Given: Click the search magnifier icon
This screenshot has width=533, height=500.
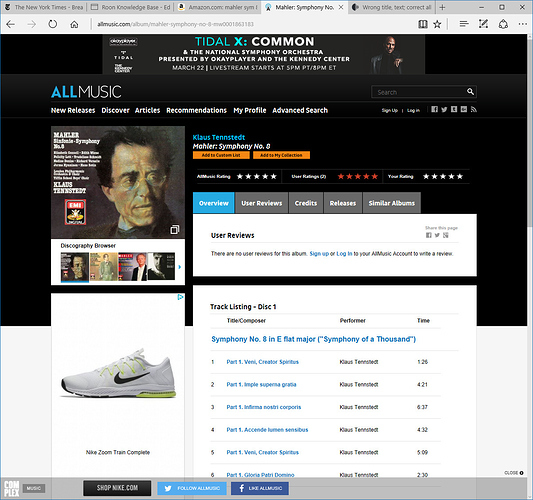Looking at the screenshot, I should tap(470, 91).
